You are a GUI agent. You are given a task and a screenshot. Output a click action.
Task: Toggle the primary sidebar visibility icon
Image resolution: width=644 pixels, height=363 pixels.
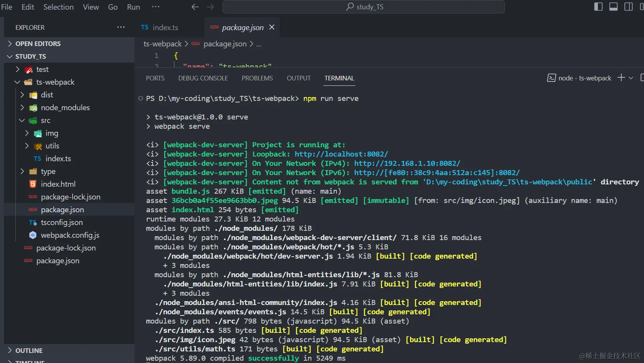598,7
